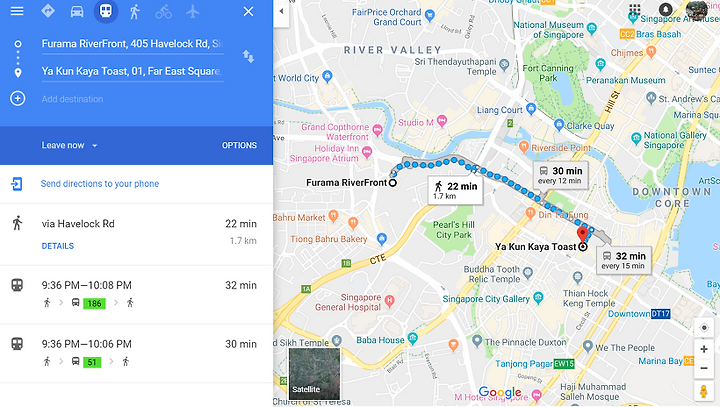Click Send directions to your phone
Screen dimensions: 720x407
(100, 184)
